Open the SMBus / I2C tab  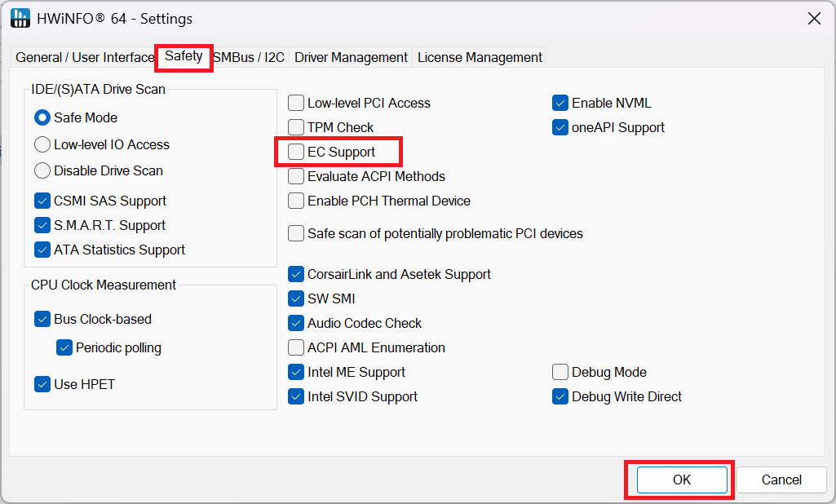pos(249,57)
